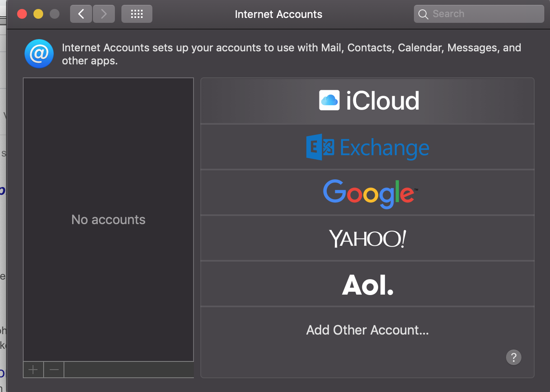Click the empty No accounts list
The image size is (550, 392).
coord(108,220)
